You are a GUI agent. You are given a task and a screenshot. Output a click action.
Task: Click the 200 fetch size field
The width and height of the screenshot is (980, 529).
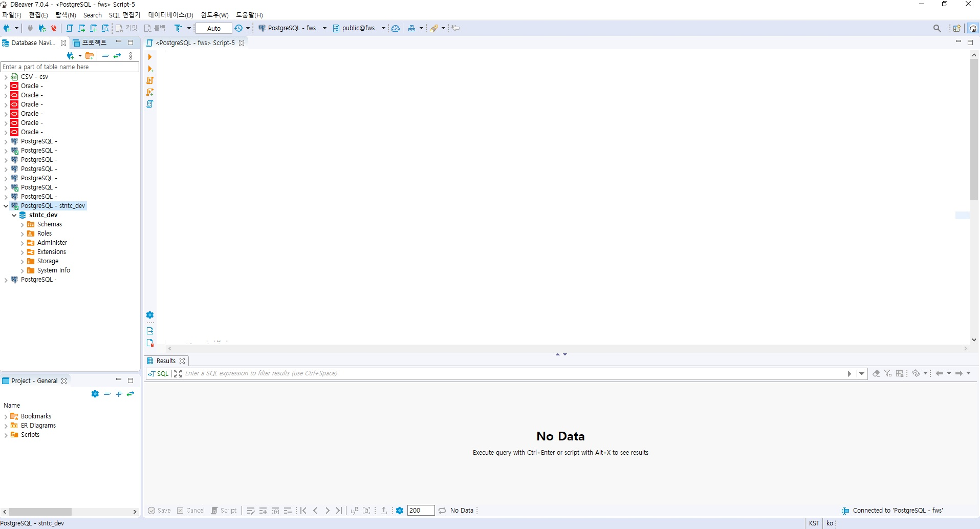click(x=421, y=511)
